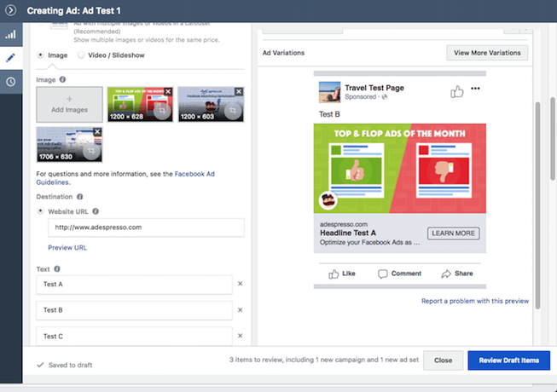Click the Test B text field
Image resolution: width=557 pixels, height=392 pixels.
coord(134,310)
